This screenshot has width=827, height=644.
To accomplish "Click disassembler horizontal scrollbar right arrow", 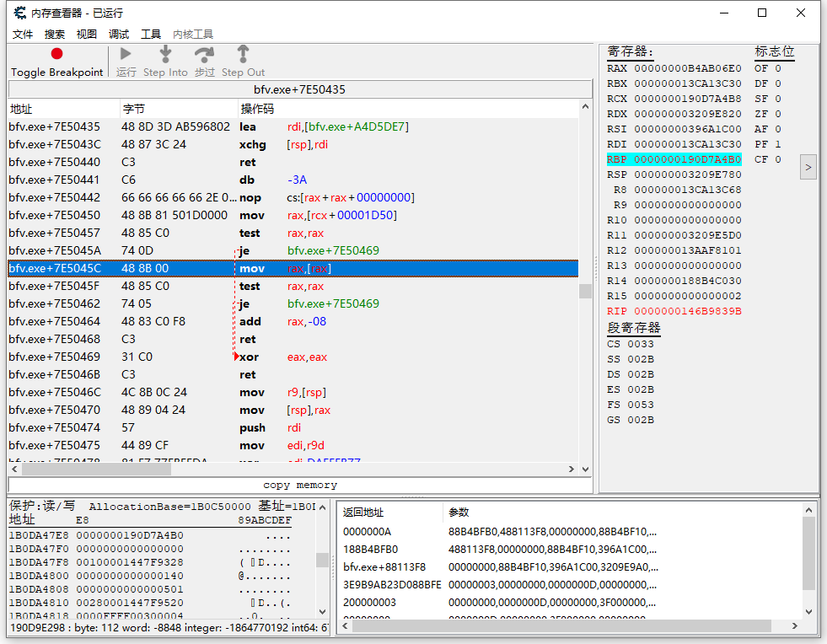I will click(x=572, y=469).
